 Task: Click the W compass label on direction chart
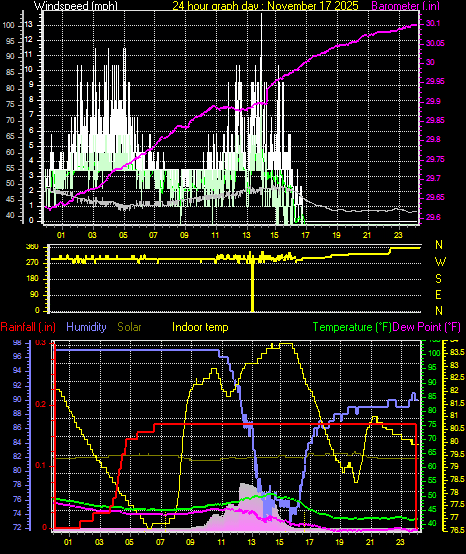[440, 262]
